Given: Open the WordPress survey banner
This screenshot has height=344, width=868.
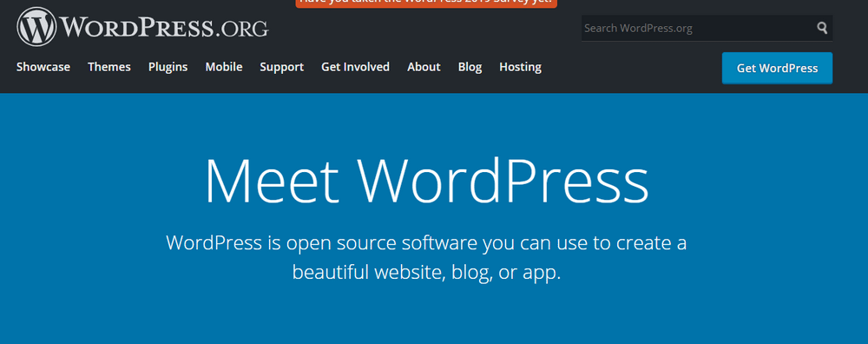Looking at the screenshot, I should tap(426, 3).
